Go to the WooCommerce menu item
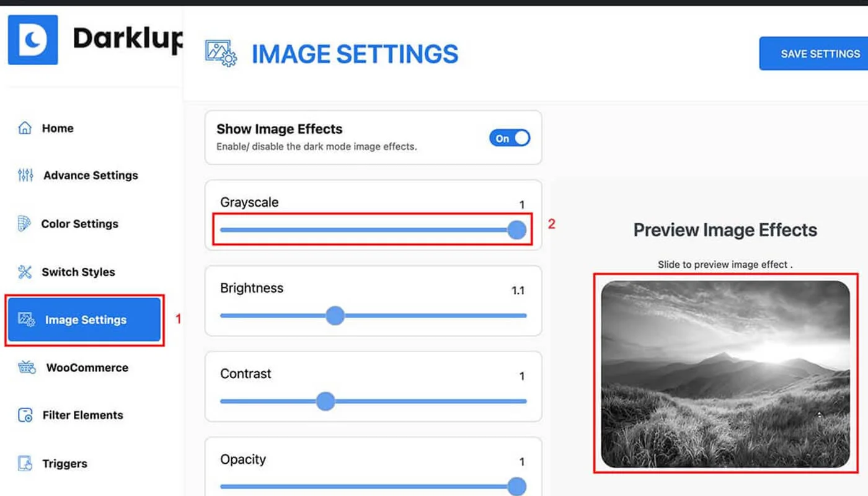Viewport: 868px width, 496px height. tap(87, 368)
